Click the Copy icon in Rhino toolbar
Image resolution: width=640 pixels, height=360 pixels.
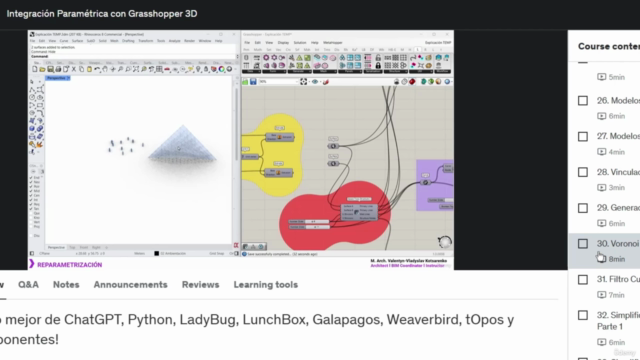point(82,69)
